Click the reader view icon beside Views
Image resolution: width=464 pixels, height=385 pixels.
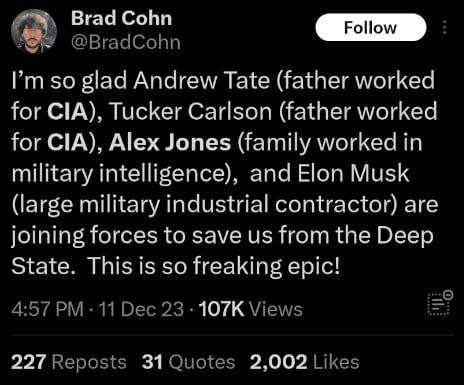[x=440, y=303]
